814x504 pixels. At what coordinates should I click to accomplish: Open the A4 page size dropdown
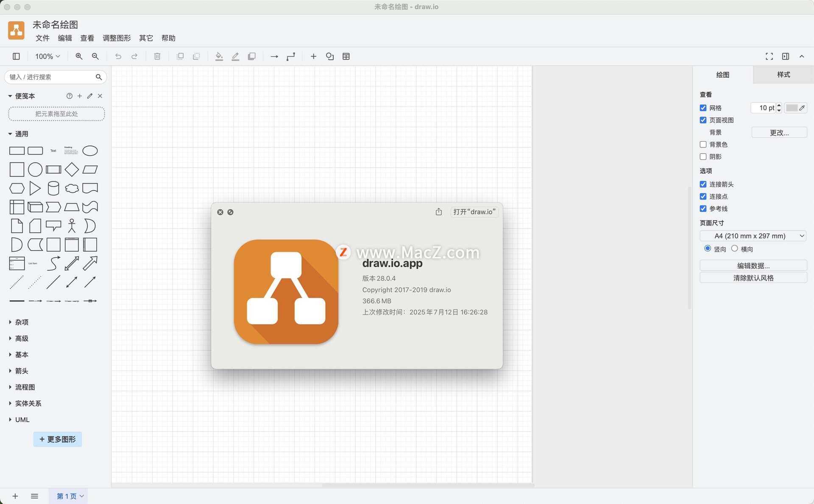pyautogui.click(x=753, y=236)
